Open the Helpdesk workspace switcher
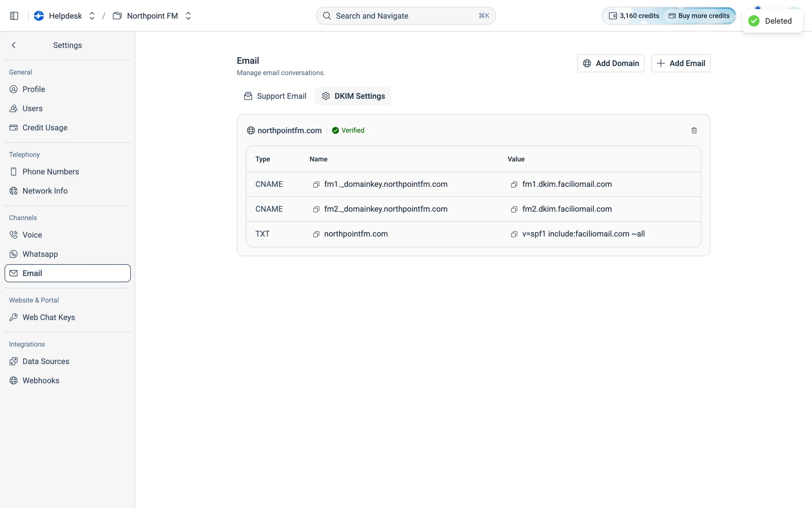The height and width of the screenshot is (508, 812). coord(92,16)
